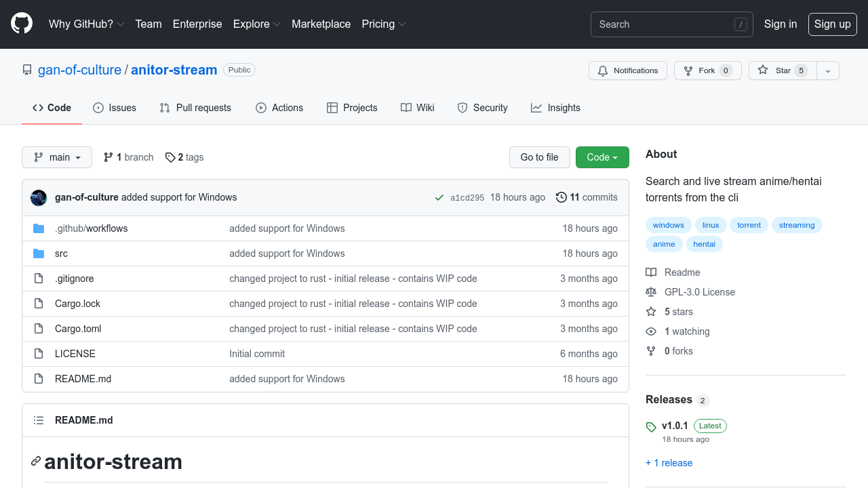
Task: Click the commit history clock icon
Action: click(x=561, y=197)
